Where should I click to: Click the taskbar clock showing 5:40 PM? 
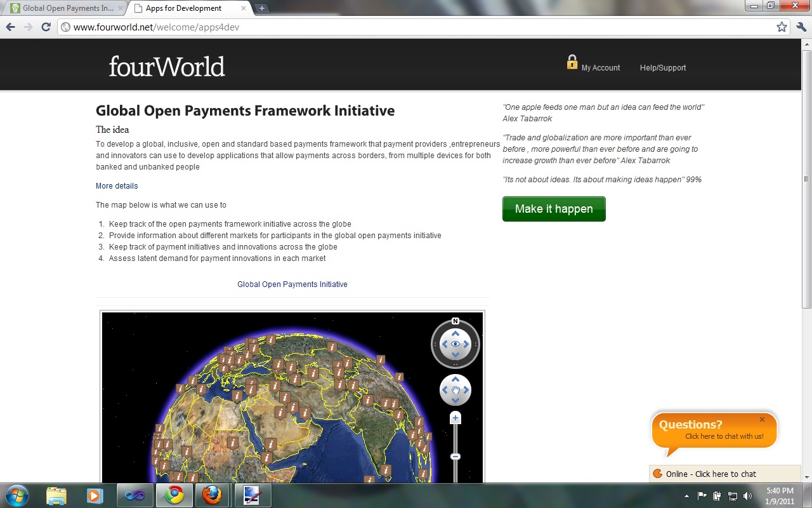(x=780, y=496)
